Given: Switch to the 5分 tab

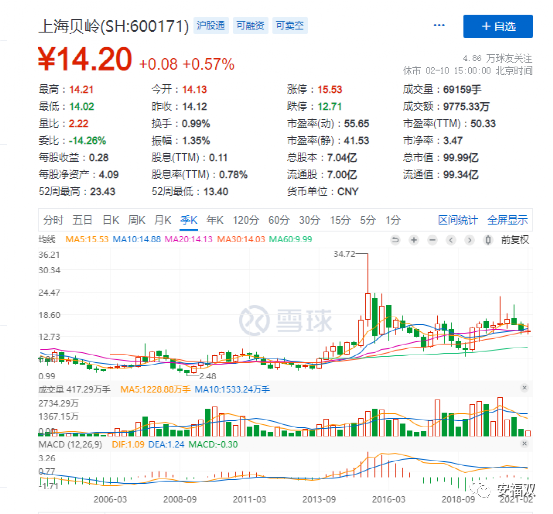Looking at the screenshot, I should coord(368,220).
